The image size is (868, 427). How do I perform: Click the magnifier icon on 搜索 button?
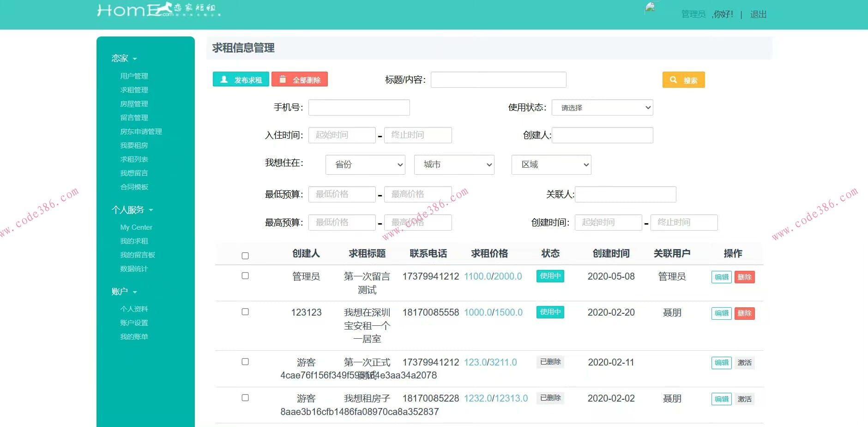[673, 79]
